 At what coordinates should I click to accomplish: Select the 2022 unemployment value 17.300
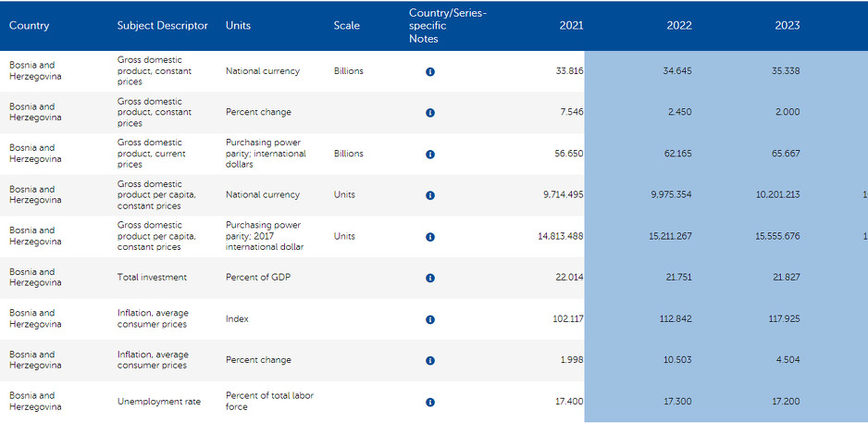[677, 402]
